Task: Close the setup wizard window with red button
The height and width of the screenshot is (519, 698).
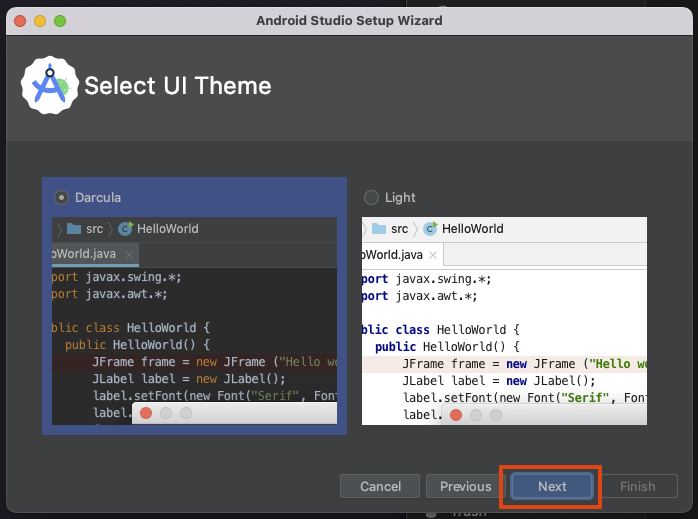Action: tap(20, 21)
